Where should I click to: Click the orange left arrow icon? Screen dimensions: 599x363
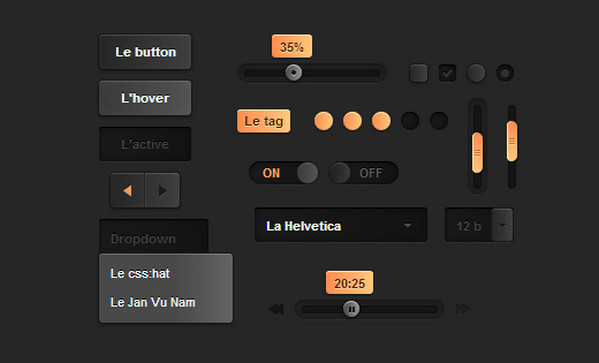[x=128, y=190]
